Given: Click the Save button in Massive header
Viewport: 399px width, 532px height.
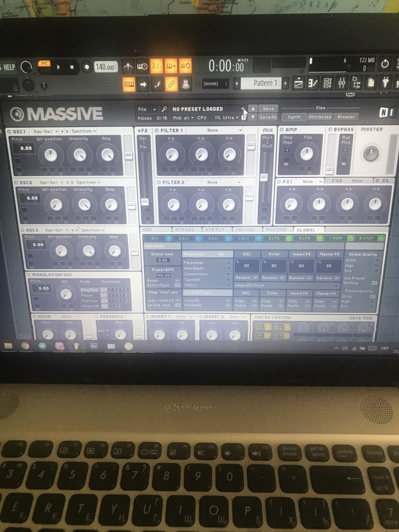Looking at the screenshot, I should (x=268, y=108).
